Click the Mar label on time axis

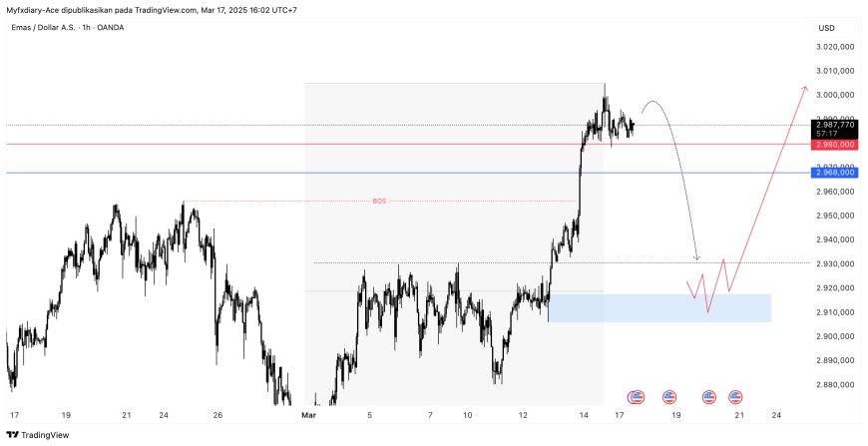tap(308, 414)
